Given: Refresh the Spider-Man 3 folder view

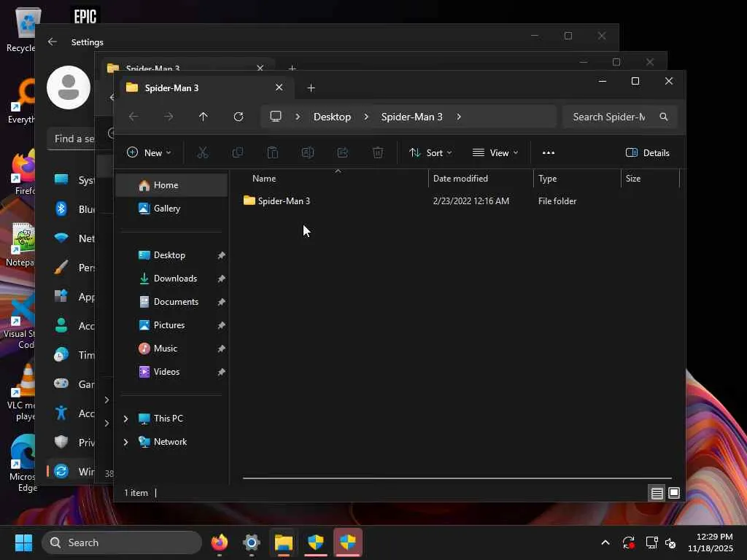Looking at the screenshot, I should click(x=239, y=117).
